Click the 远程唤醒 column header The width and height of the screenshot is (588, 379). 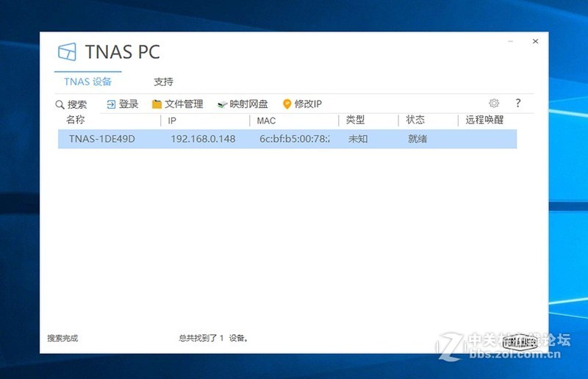tap(484, 120)
